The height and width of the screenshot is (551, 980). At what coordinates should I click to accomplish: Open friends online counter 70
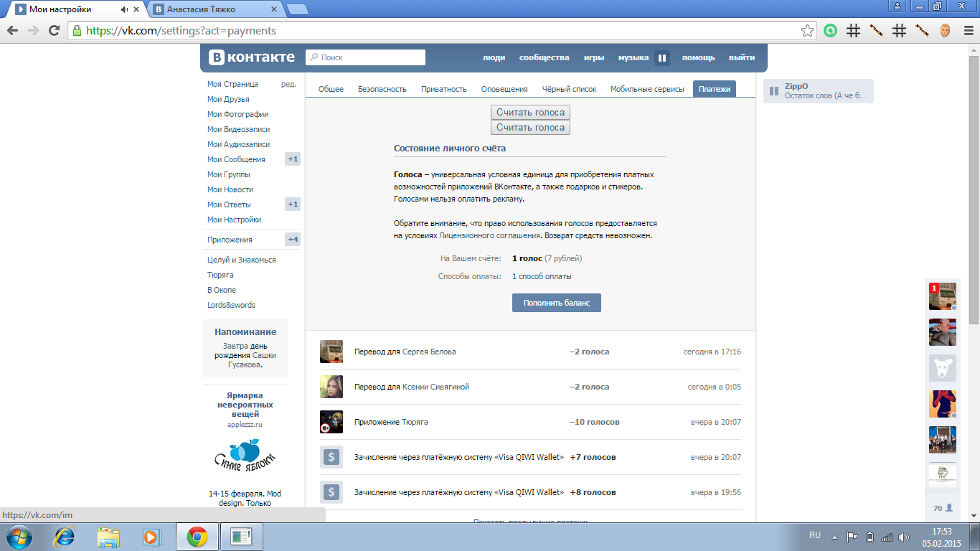943,508
